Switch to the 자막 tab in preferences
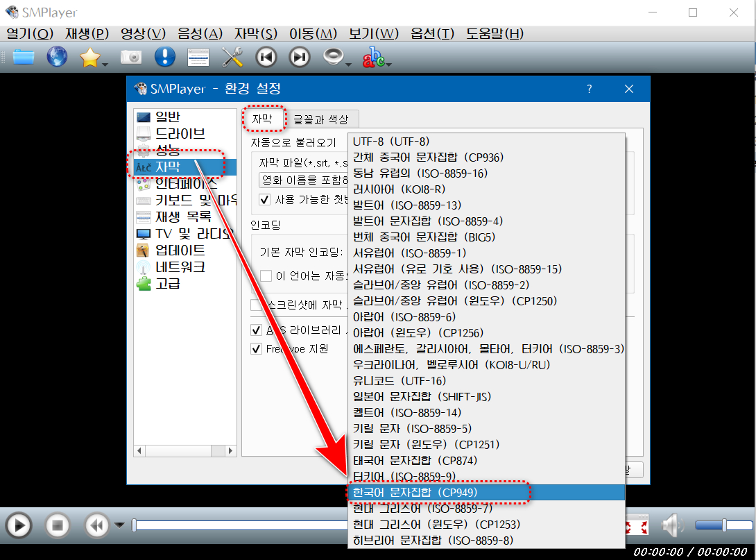The image size is (756, 560). pyautogui.click(x=263, y=119)
